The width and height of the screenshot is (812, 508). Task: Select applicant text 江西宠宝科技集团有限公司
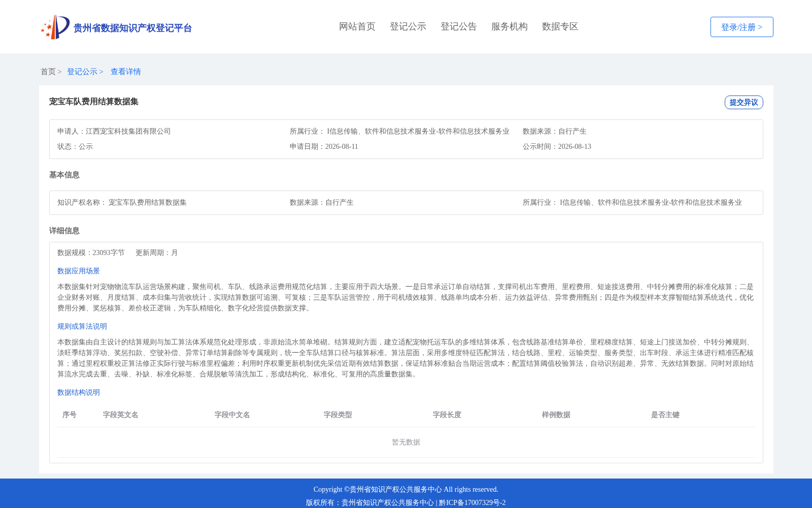coord(128,131)
